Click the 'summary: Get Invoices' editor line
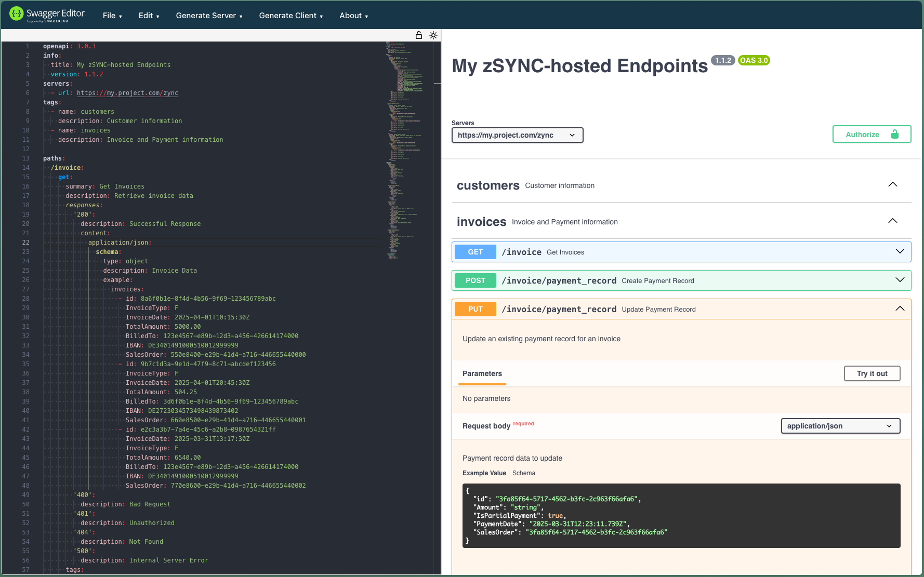 click(x=105, y=186)
